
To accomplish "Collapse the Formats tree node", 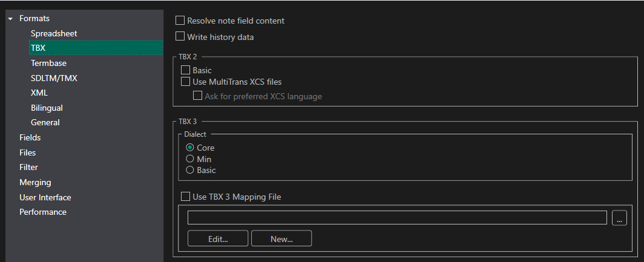I will (10, 19).
